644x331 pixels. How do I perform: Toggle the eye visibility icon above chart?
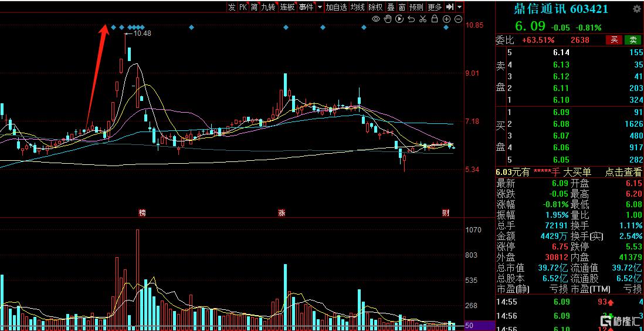pyautogui.click(x=375, y=19)
